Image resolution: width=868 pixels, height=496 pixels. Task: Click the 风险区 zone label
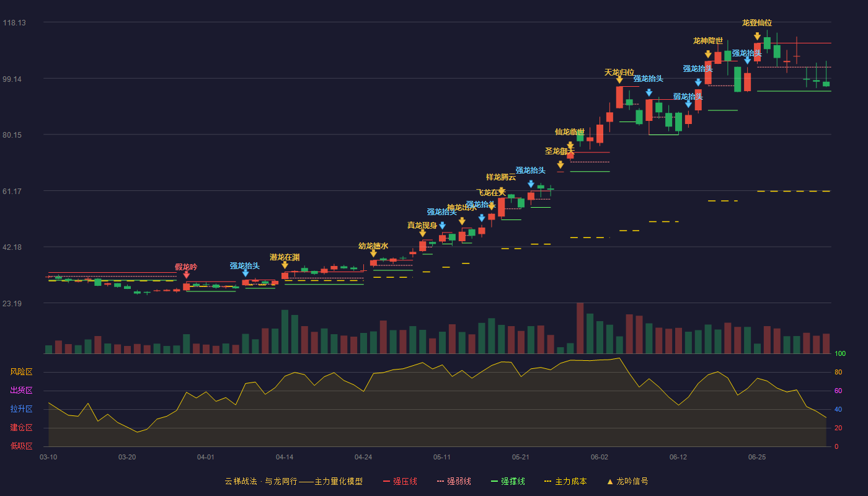[22, 372]
